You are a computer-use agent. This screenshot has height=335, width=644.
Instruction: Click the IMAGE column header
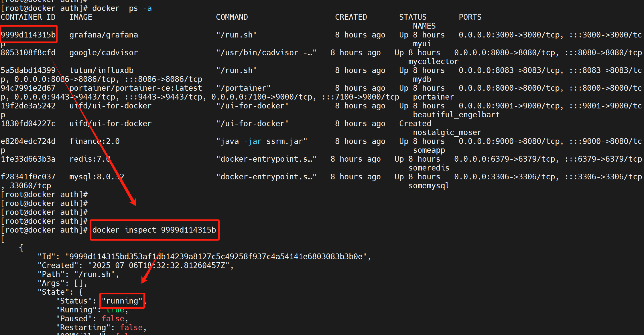[x=81, y=17]
